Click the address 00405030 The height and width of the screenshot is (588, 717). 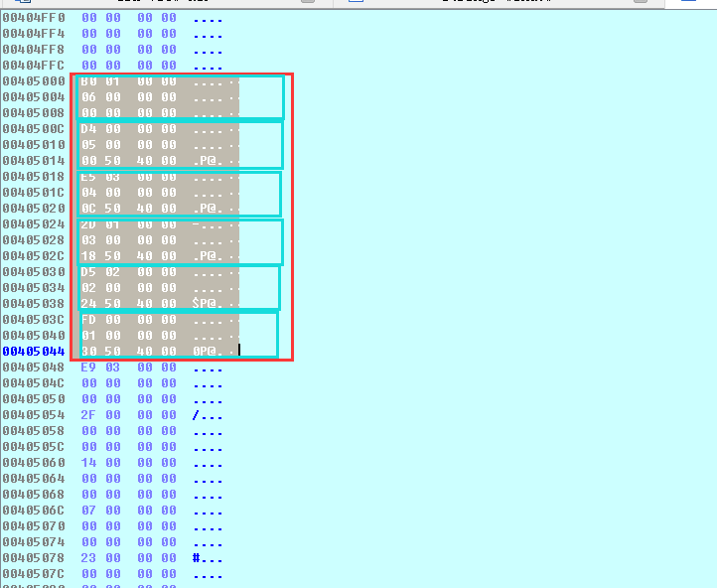point(34,272)
